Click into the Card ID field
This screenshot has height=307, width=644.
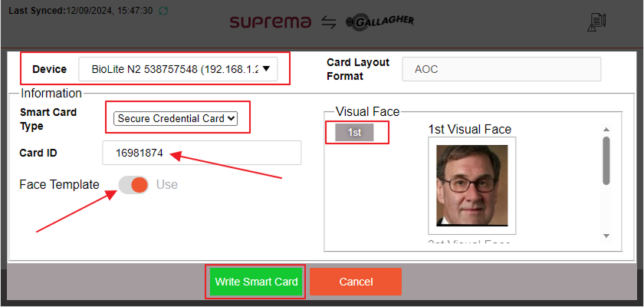click(202, 153)
